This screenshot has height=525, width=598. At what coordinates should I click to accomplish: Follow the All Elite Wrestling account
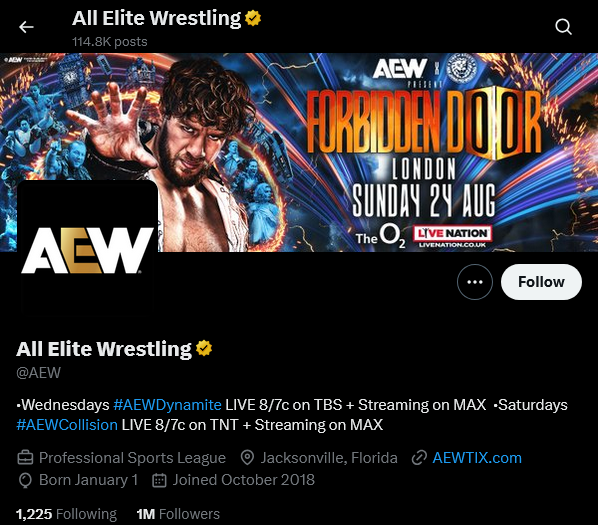pyautogui.click(x=541, y=282)
